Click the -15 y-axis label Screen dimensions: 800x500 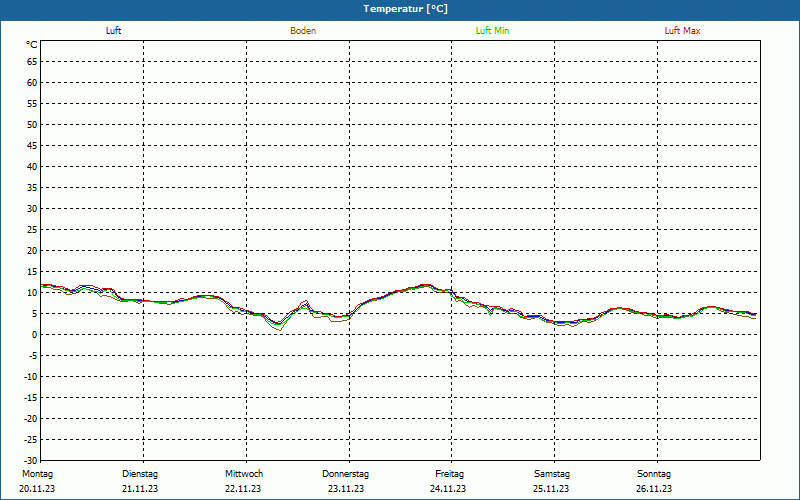[31, 397]
